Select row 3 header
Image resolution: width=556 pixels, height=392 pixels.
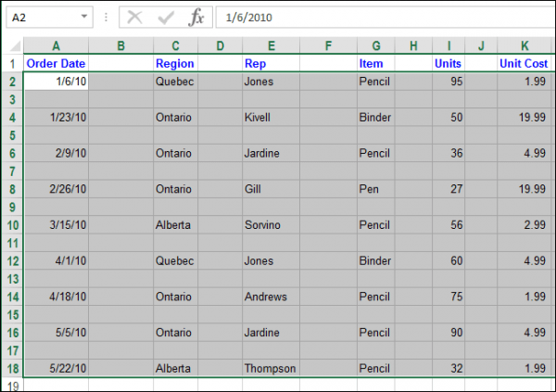click(13, 99)
